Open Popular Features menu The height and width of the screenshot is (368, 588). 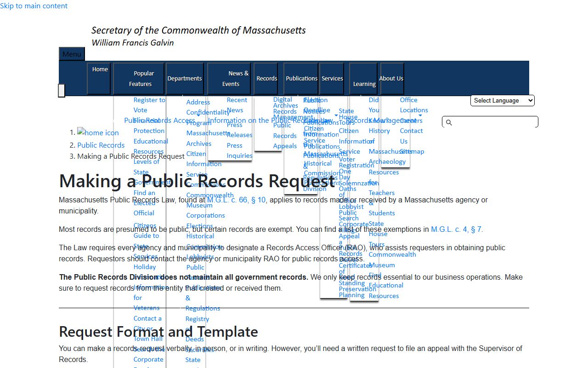(139, 79)
